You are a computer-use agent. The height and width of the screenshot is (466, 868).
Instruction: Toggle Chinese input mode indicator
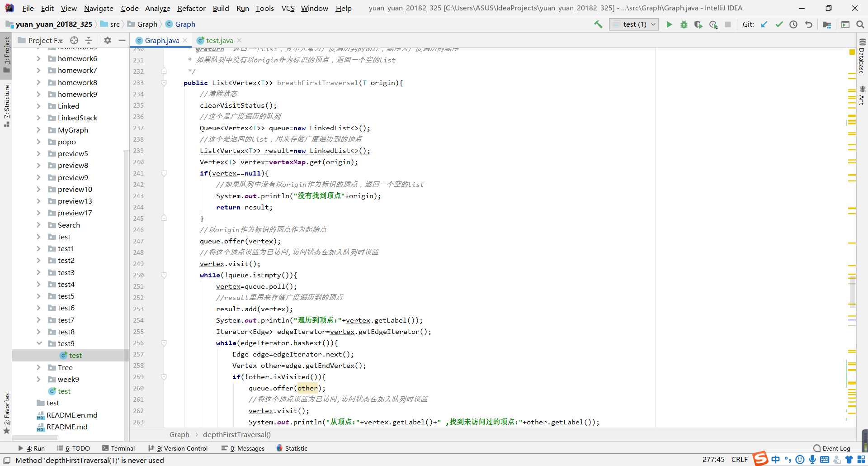(x=775, y=460)
